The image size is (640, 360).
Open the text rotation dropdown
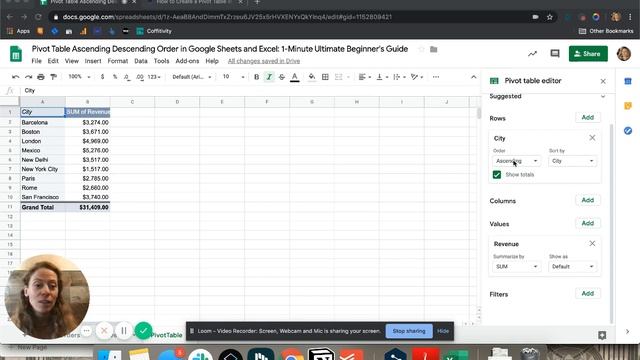click(x=417, y=77)
